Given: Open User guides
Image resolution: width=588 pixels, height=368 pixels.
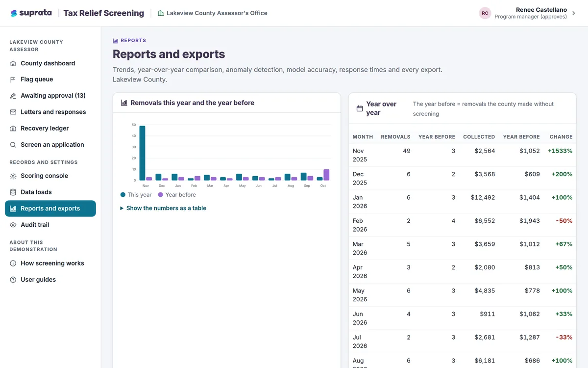Looking at the screenshot, I should (50, 280).
